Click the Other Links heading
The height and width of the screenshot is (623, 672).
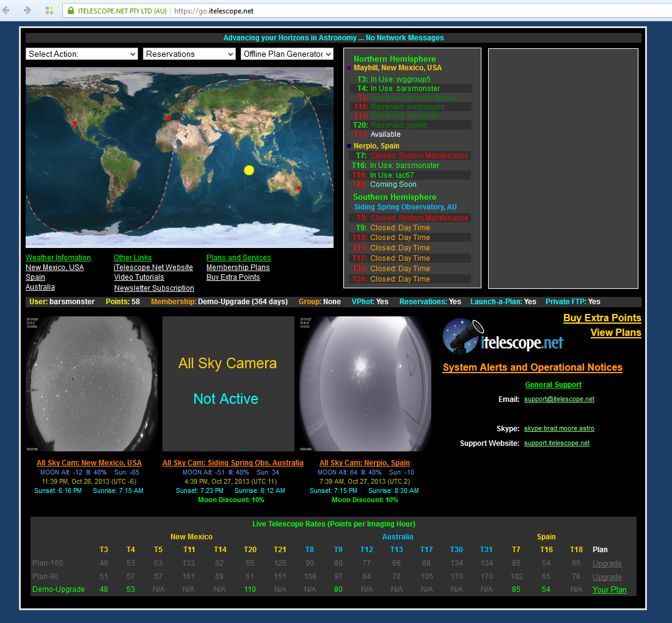click(x=133, y=258)
